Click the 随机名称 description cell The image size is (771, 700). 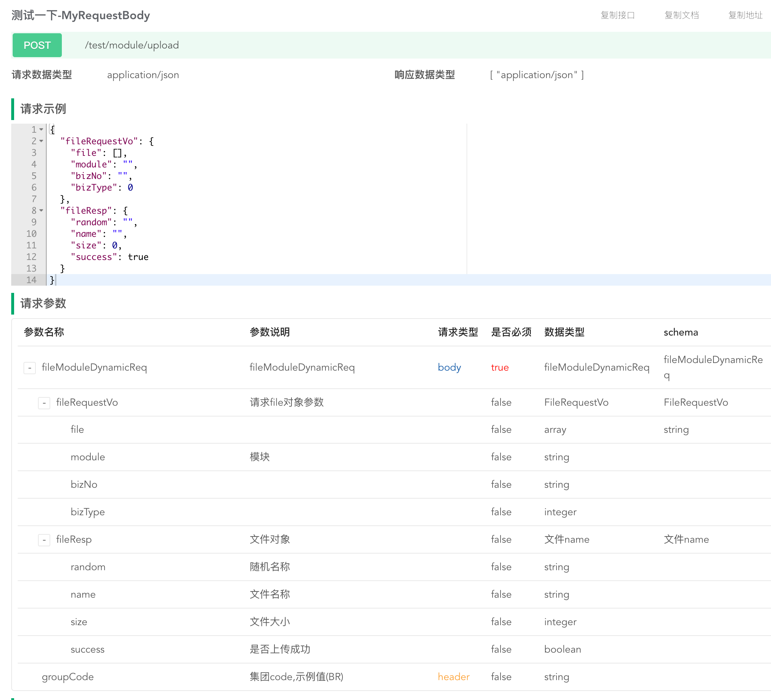coord(269,567)
